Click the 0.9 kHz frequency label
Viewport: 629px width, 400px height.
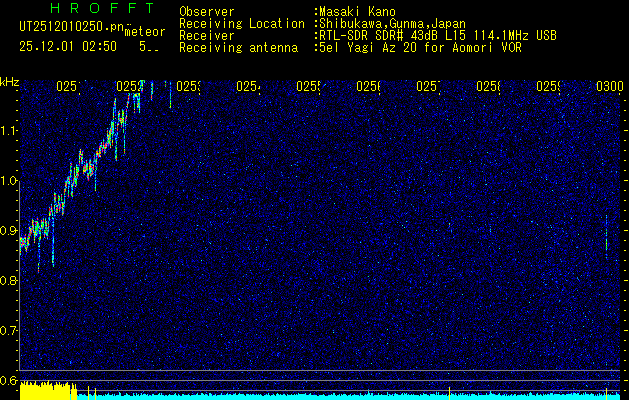pyautogui.click(x=9, y=231)
